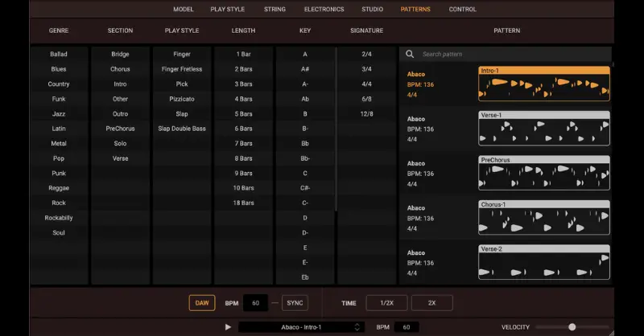
Task: Select the Intro-1 pattern thumbnail
Action: 544,84
